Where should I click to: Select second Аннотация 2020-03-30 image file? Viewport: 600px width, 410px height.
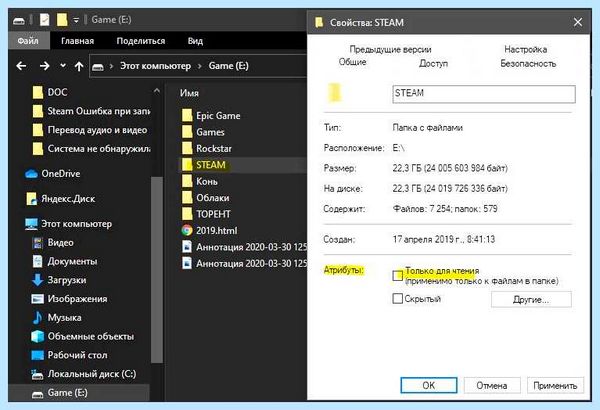click(244, 264)
